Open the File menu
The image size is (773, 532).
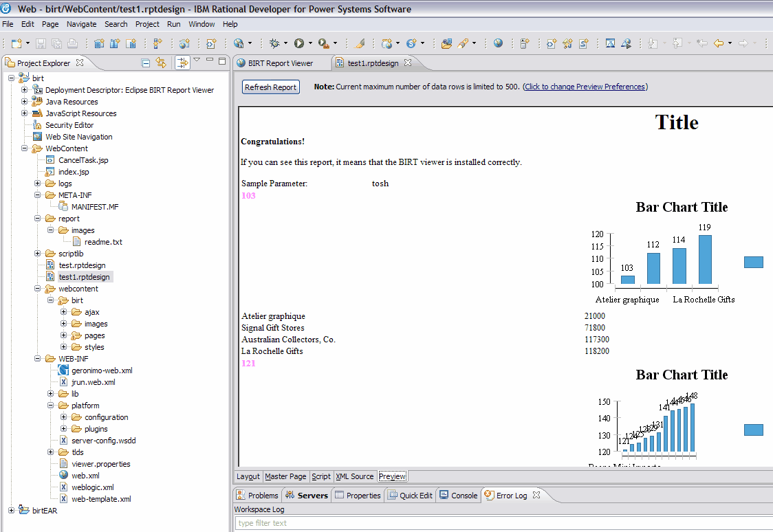coord(8,24)
